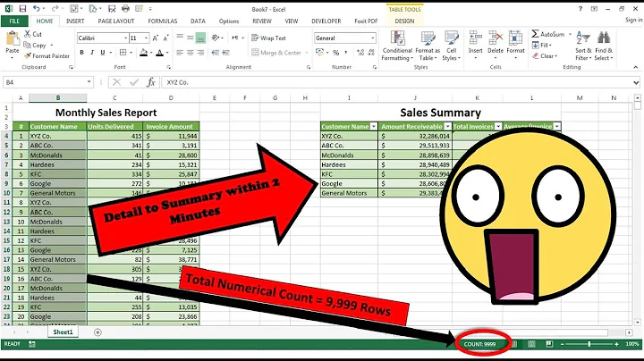Apply Percent Style format
The image size is (644, 361).
336,53
